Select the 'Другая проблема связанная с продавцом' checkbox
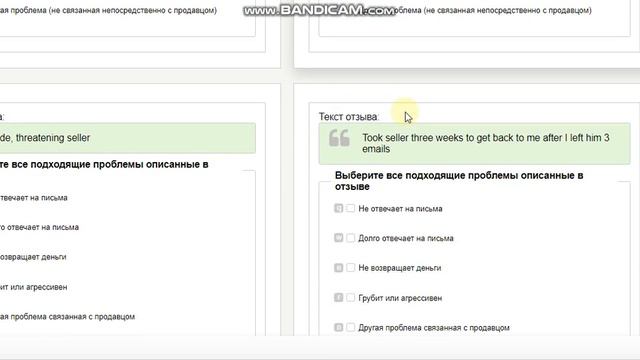This screenshot has width=640, height=360. tap(351, 327)
